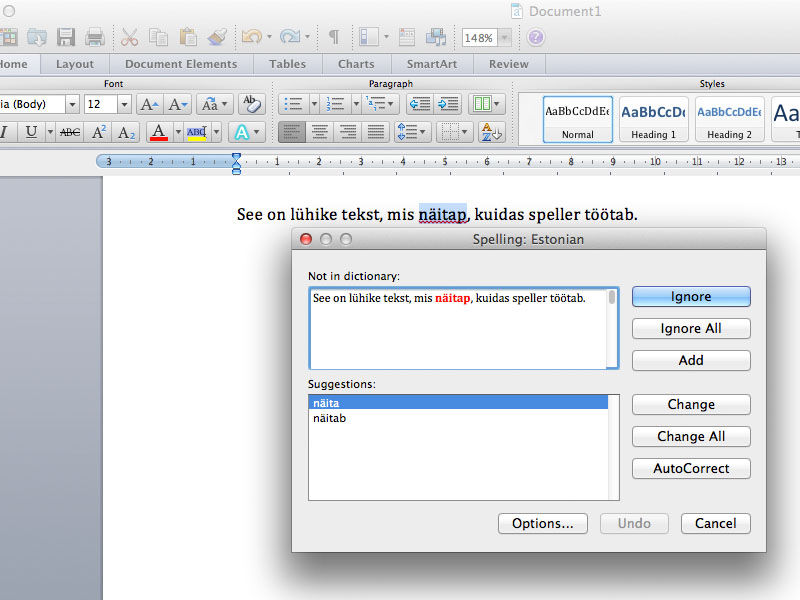Cancel the Spelling dialog
Viewport: 800px width, 600px height.
[715, 523]
